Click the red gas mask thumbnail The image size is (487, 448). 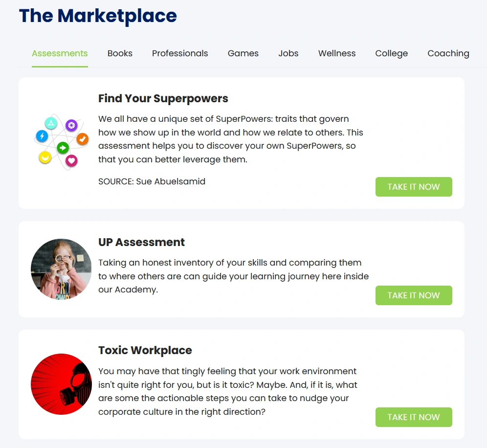[61, 384]
